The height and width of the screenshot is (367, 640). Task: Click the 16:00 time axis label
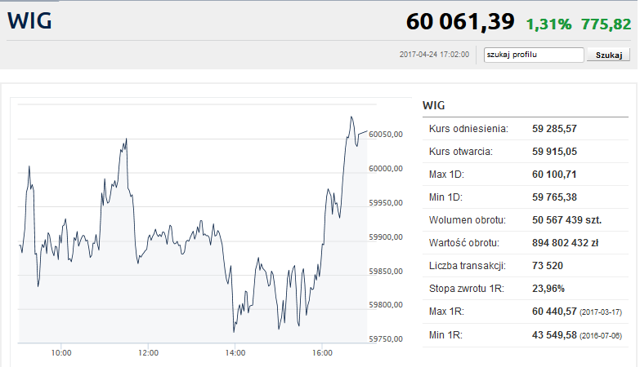322,353
